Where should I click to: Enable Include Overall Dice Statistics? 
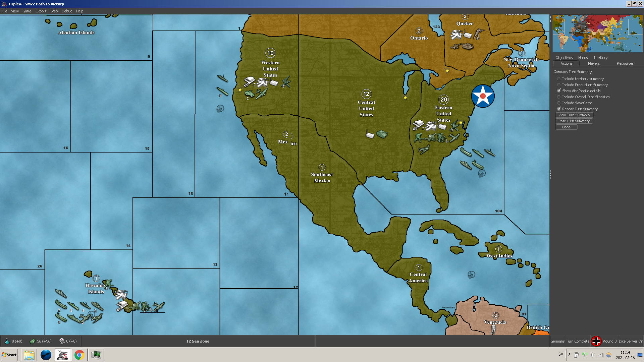(x=559, y=97)
